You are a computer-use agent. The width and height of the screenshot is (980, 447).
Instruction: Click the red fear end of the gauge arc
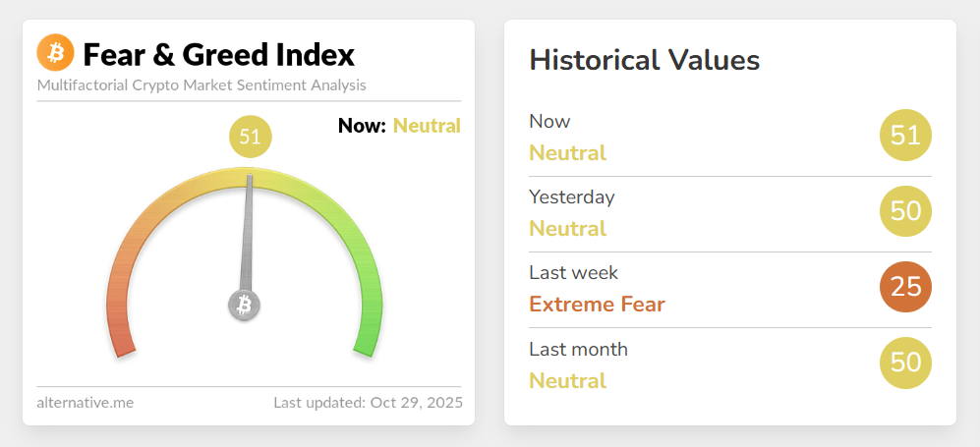[119, 331]
